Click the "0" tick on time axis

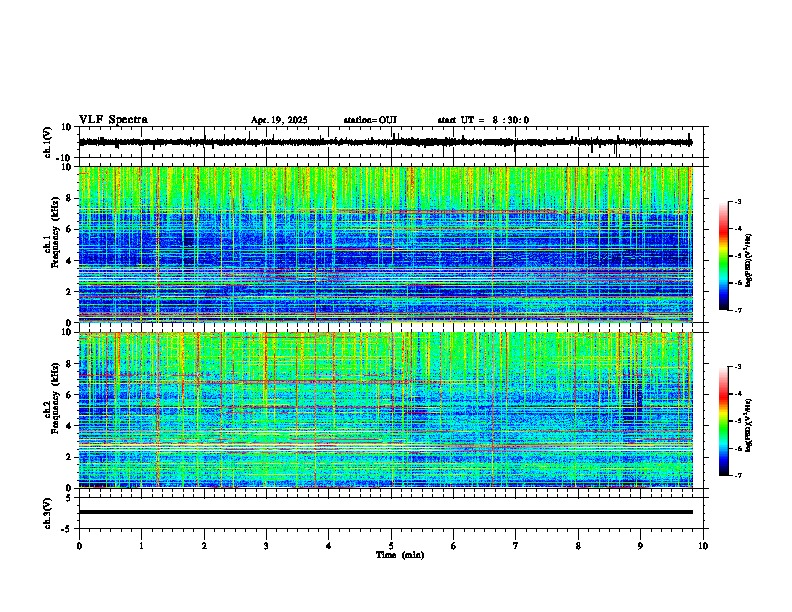(x=79, y=546)
